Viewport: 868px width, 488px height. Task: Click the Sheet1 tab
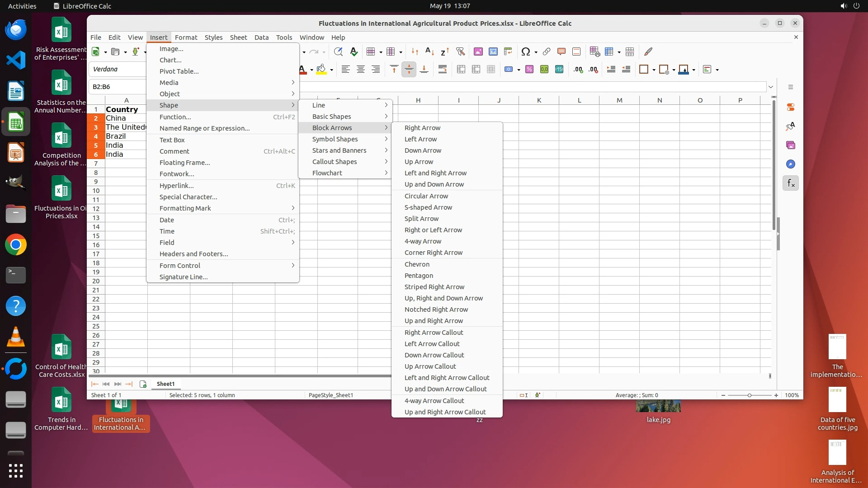point(165,384)
